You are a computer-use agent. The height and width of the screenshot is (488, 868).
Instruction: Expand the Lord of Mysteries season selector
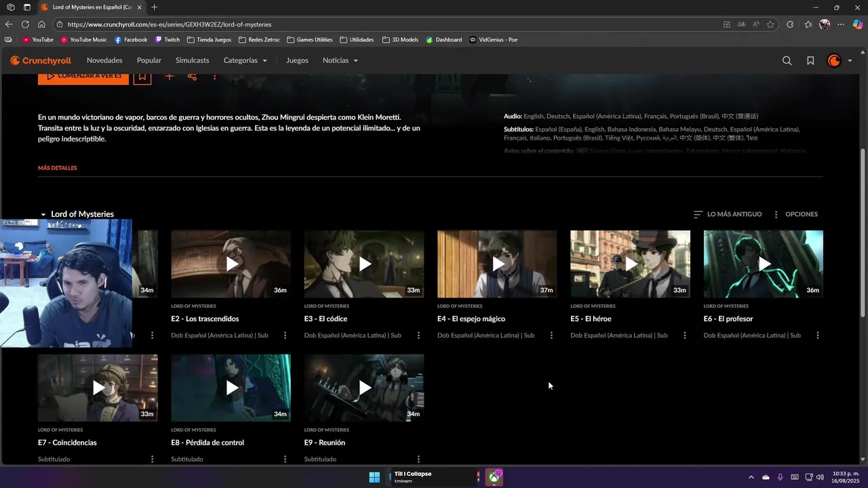77,214
